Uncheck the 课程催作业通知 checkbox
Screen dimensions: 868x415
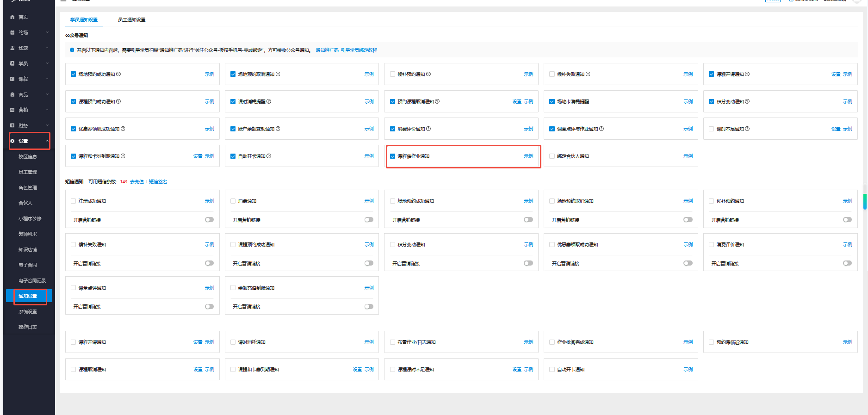click(x=392, y=156)
